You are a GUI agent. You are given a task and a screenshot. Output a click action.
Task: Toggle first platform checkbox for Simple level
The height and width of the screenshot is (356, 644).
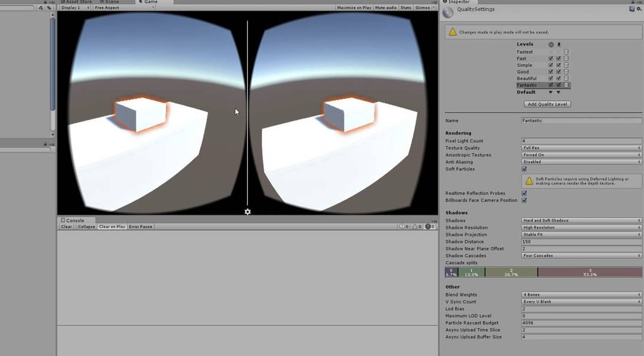pos(551,65)
